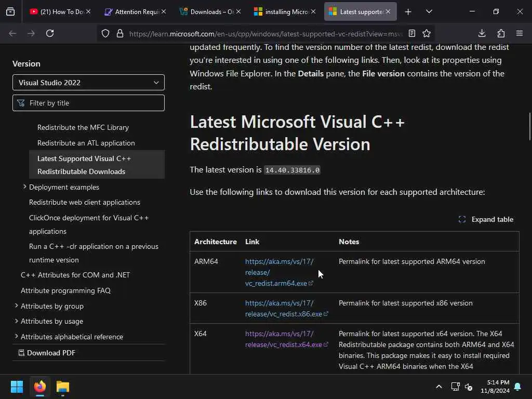Open 'C++ Attributes for COM and .NET'
This screenshot has width=532, height=399.
[75, 275]
